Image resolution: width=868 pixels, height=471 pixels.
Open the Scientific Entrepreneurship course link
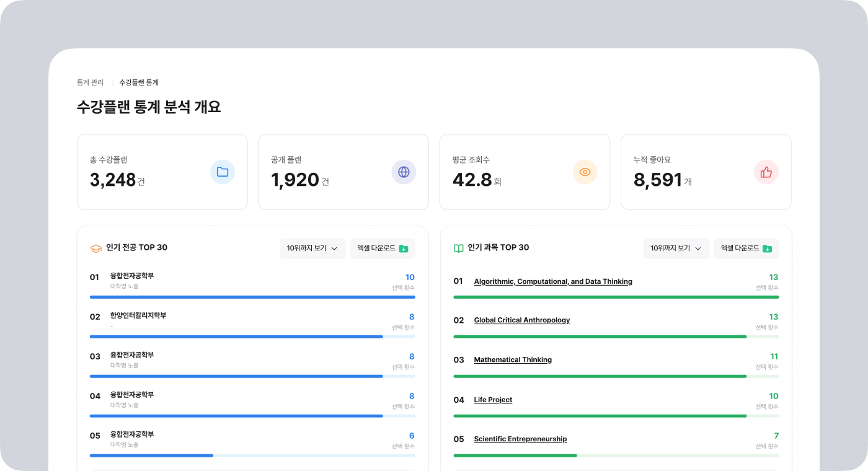point(520,439)
